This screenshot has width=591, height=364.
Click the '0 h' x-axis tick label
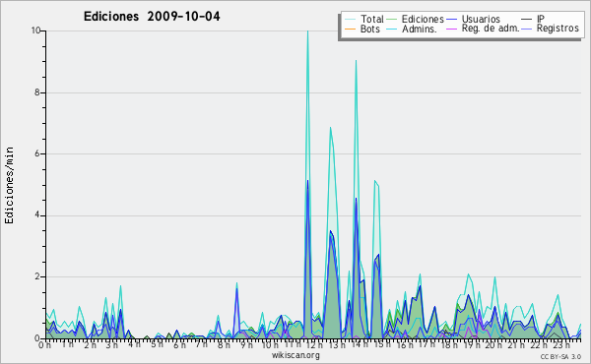pyautogui.click(x=44, y=344)
